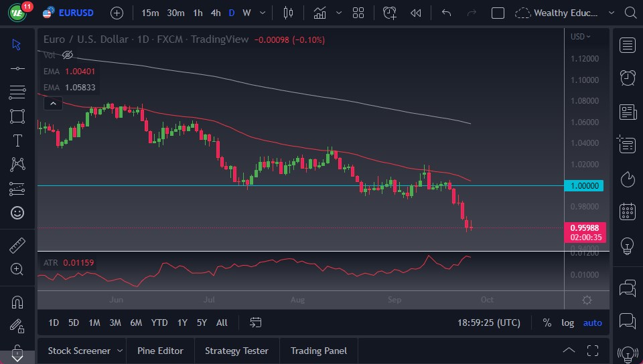
Task: Select the Text tool in left toolbar
Action: (17, 141)
